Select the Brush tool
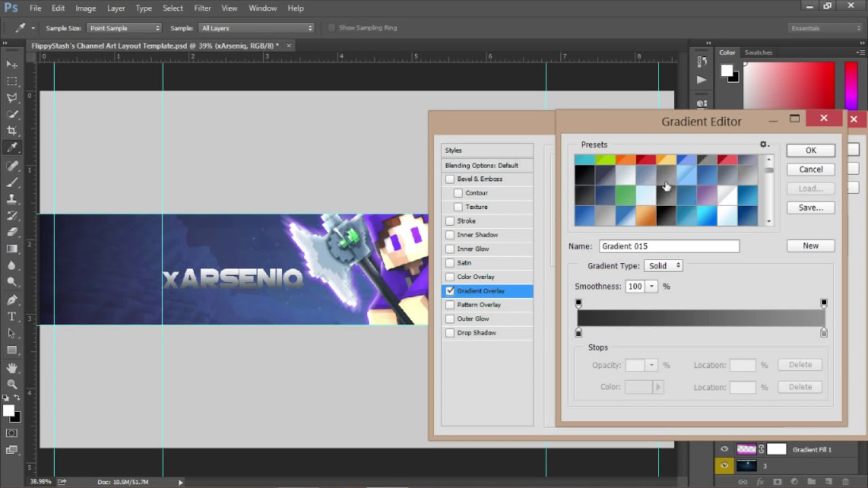868x488 pixels. pos(12,182)
